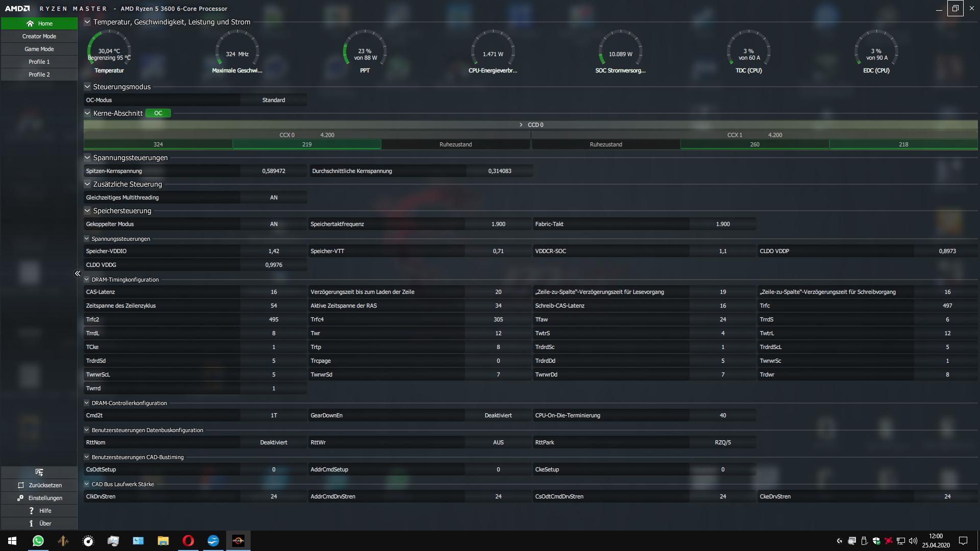980x551 pixels.
Task: Collapse the DRAM-Timingkonfiguration section
Action: 87,280
